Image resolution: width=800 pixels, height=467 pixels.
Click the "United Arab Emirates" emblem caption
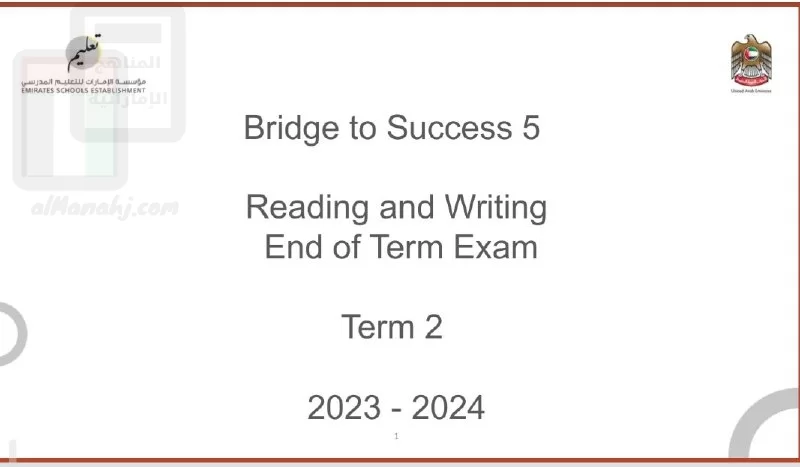click(751, 91)
